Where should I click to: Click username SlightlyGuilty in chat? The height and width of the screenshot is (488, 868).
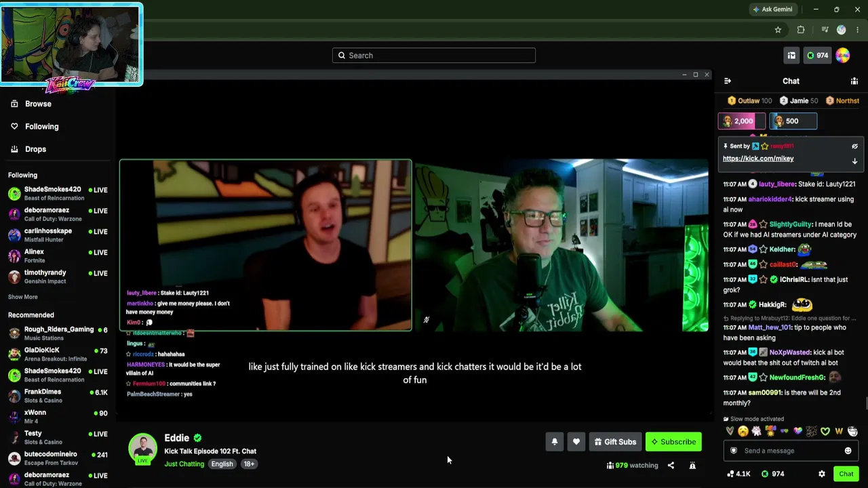(x=791, y=224)
